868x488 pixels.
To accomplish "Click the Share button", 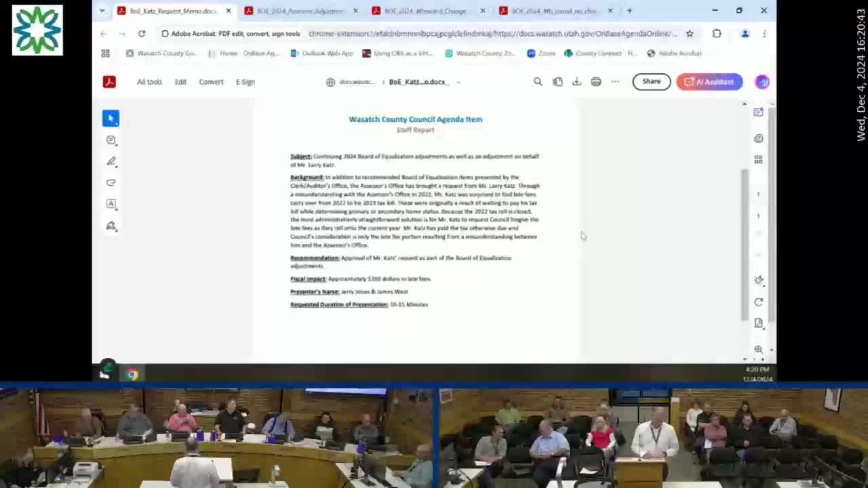I will click(651, 82).
